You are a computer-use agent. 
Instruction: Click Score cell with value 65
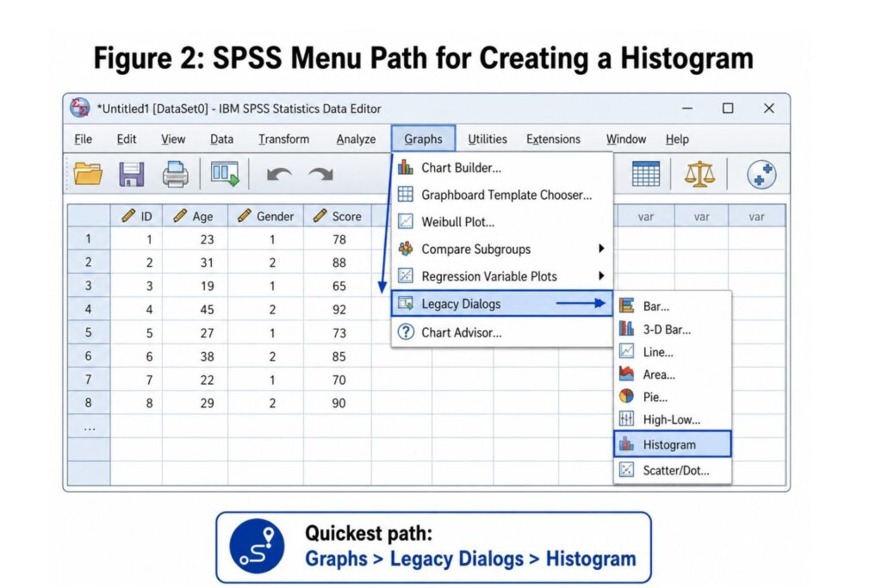[x=338, y=286]
